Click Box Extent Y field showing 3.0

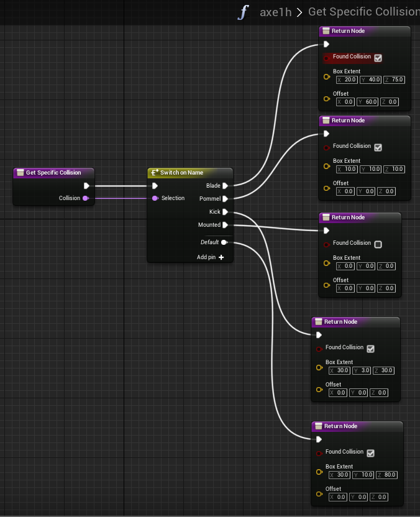click(364, 370)
